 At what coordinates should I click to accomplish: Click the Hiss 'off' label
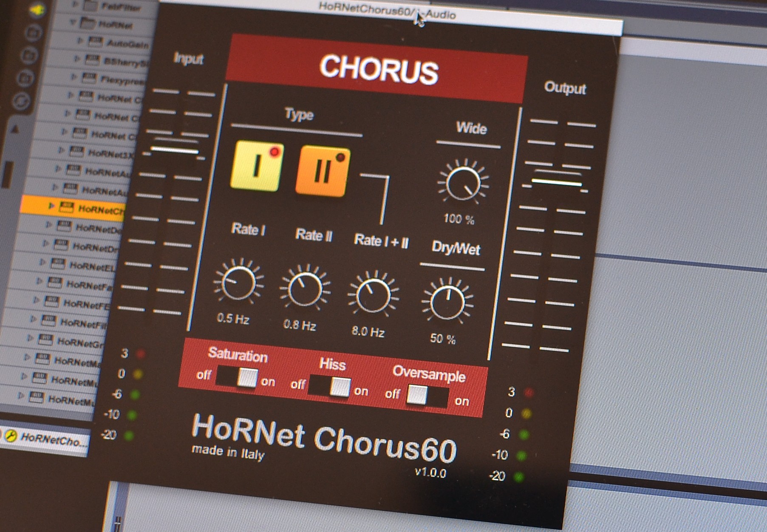click(x=298, y=384)
